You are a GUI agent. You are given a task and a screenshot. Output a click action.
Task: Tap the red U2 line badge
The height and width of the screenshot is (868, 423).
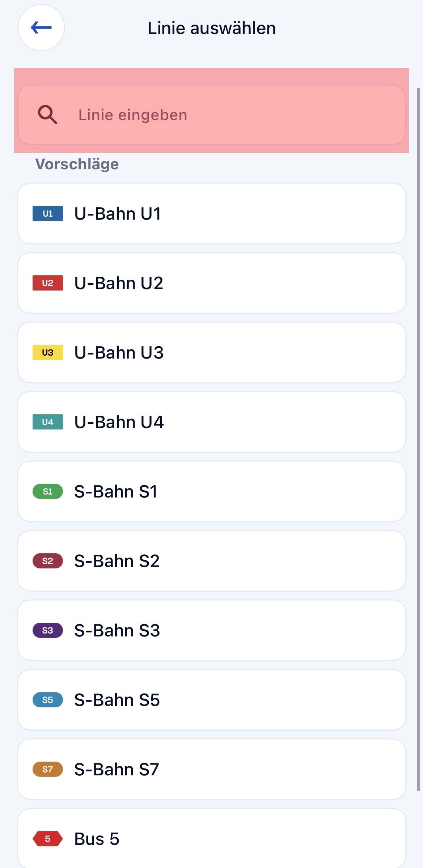[48, 283]
